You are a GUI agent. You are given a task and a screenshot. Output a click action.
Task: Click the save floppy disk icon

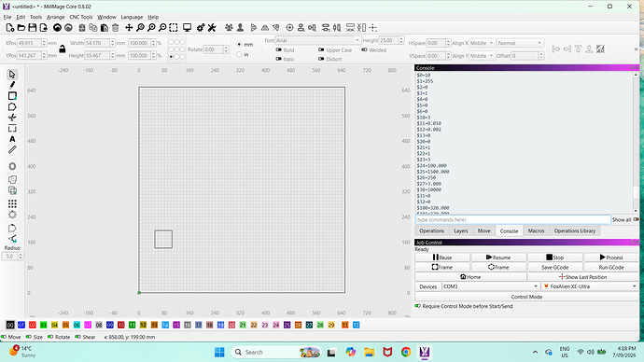33,27
